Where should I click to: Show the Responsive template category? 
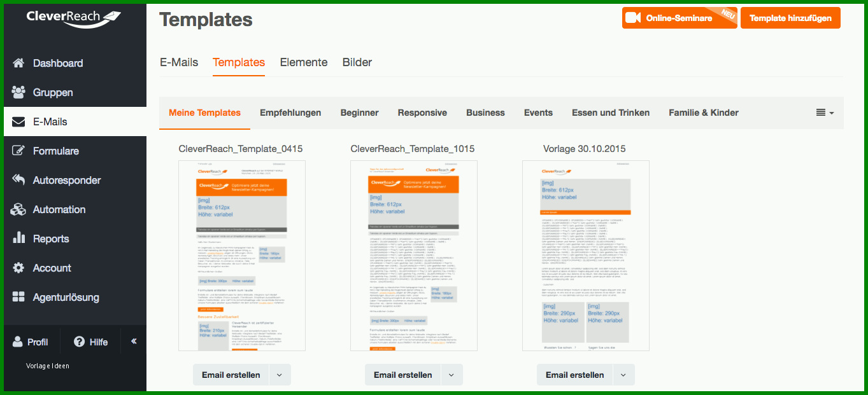point(422,113)
